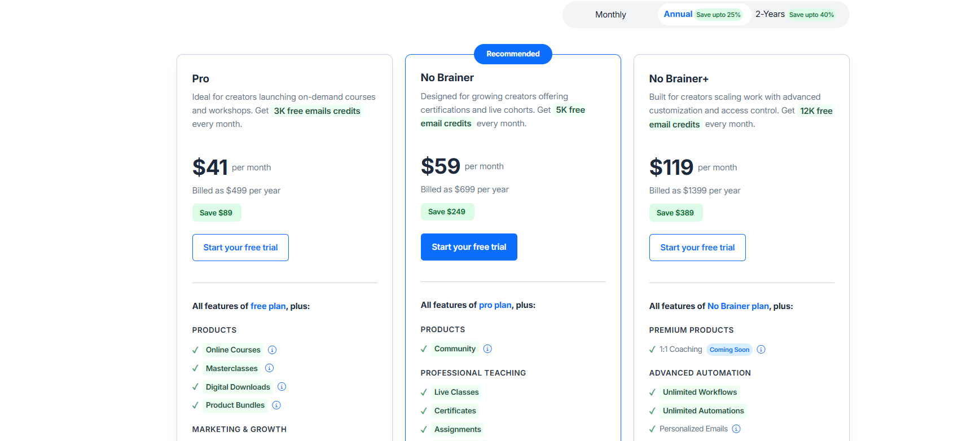
Task: Open the info icon beside Personalized Emails
Action: 737,429
